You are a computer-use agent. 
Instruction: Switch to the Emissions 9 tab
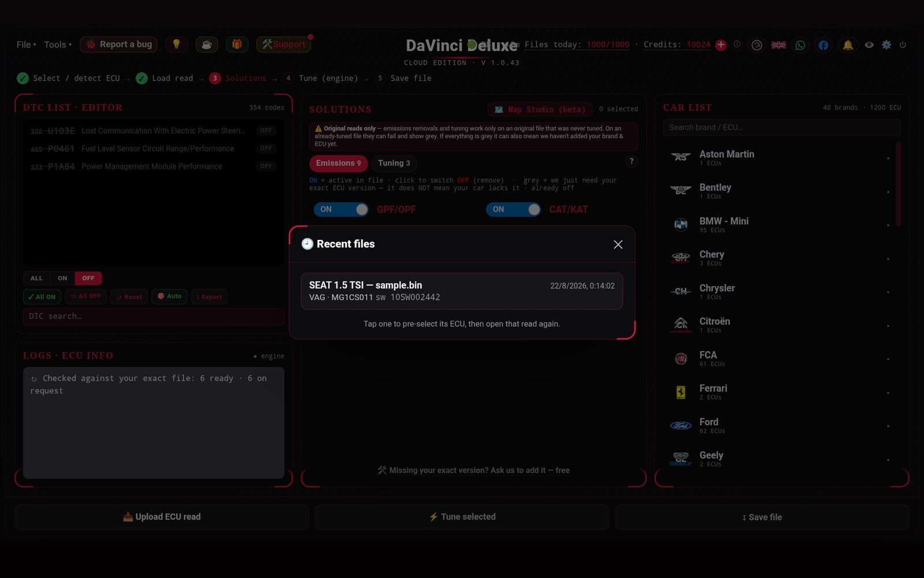[338, 163]
